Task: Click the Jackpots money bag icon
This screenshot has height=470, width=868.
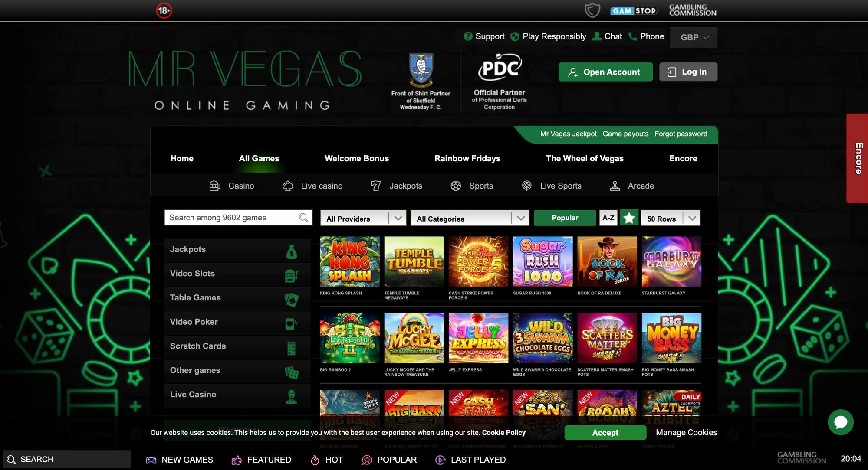Action: click(x=292, y=251)
